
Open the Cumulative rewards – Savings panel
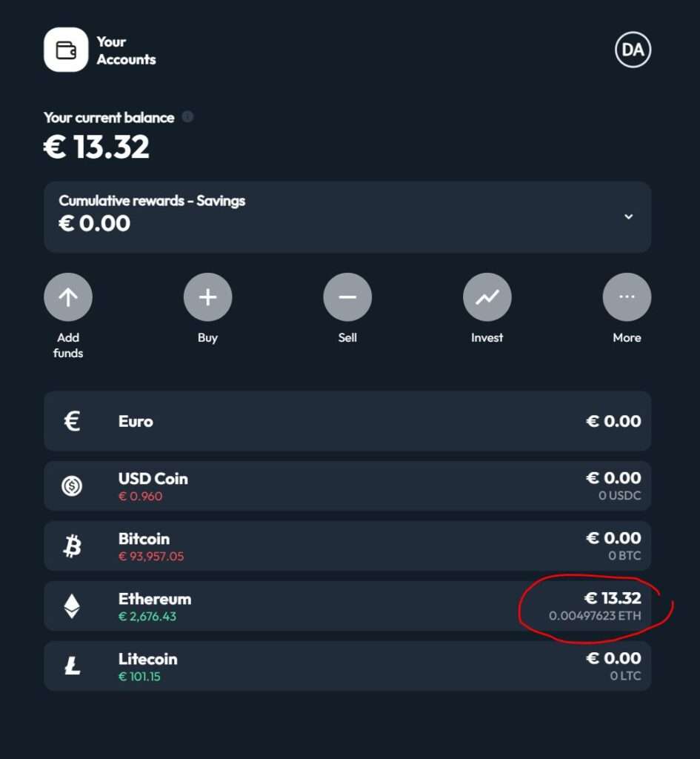(x=347, y=217)
